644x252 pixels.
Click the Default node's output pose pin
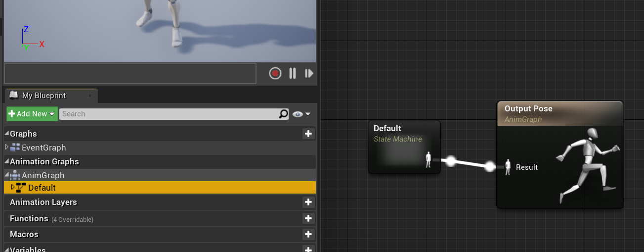[x=429, y=160]
